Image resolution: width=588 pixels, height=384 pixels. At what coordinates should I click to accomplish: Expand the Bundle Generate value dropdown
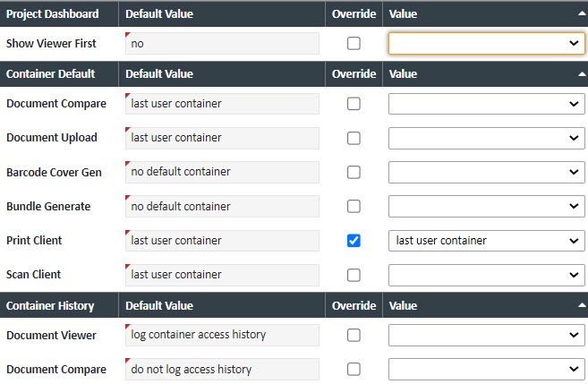[486, 206]
